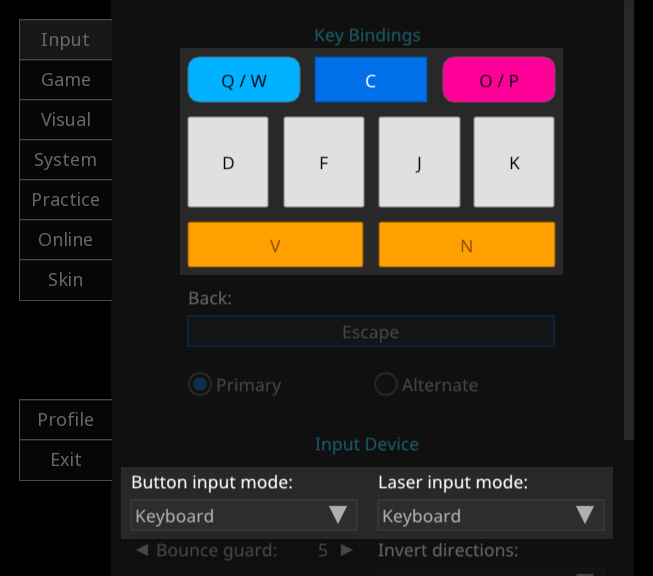Rebind the K key button
The image size is (653, 576).
[x=514, y=162]
